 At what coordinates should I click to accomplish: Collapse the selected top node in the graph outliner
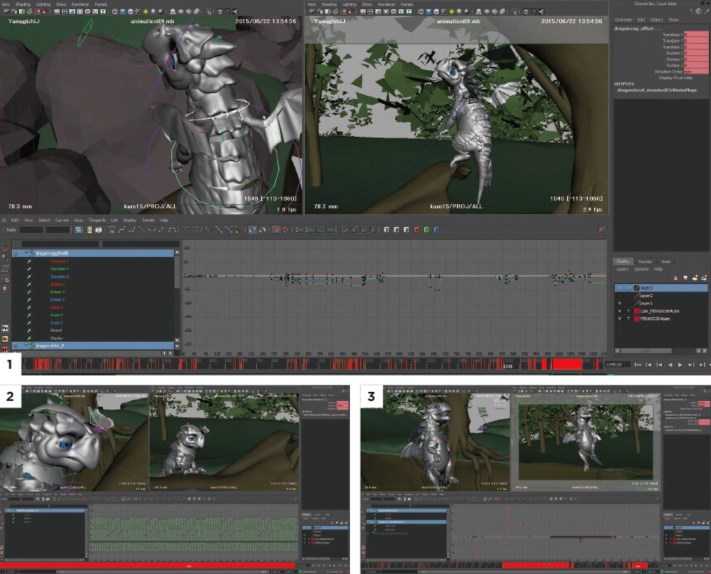tap(27, 253)
